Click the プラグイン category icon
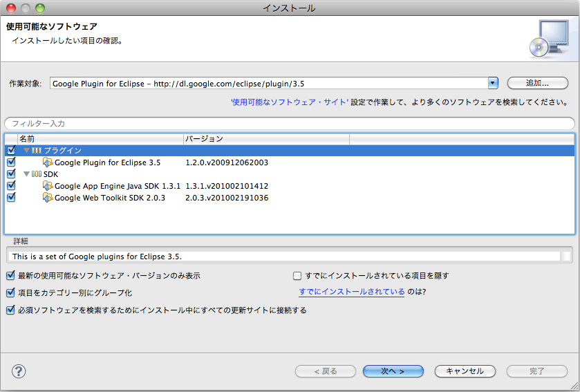580x392 pixels. tap(37, 151)
